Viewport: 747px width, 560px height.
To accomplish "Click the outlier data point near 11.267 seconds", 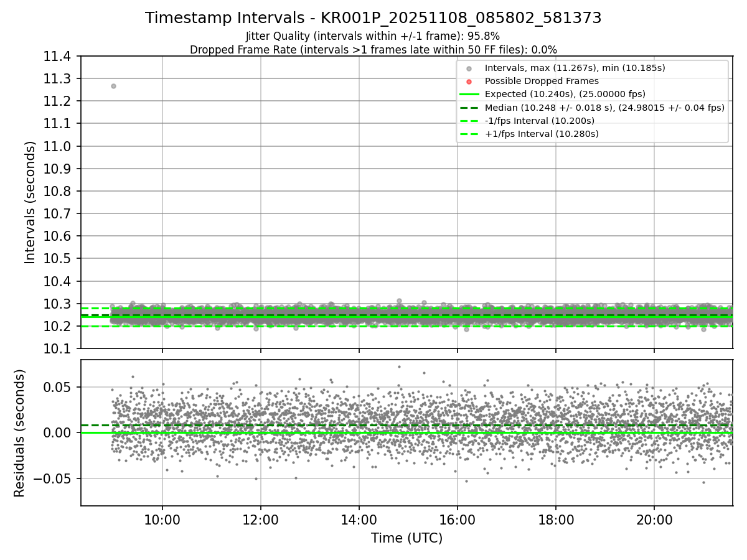I will [113, 86].
